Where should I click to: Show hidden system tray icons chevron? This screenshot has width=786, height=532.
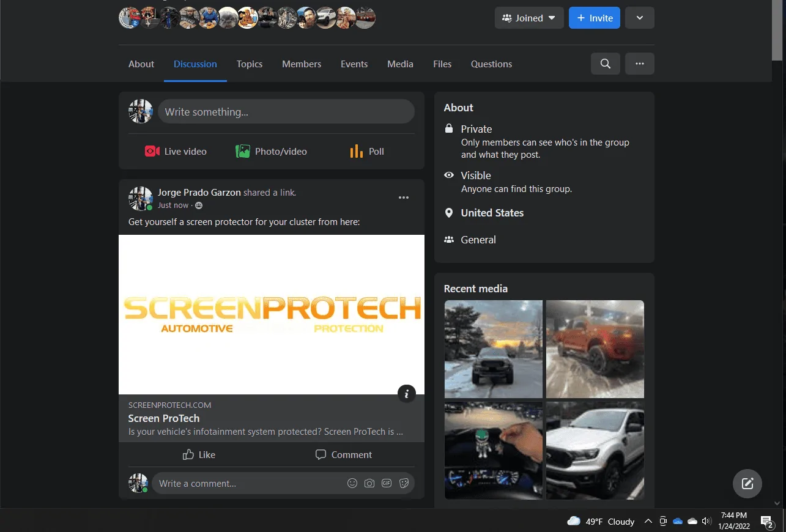point(648,521)
